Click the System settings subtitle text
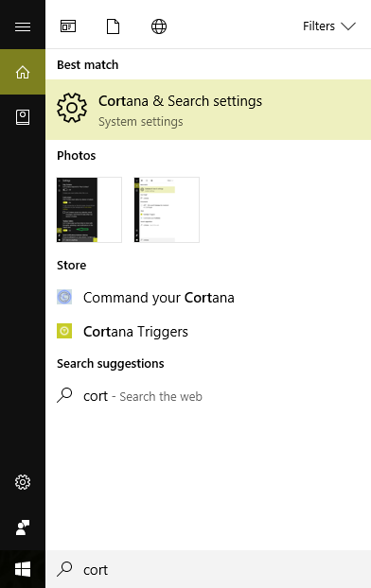Viewport: 371px width, 588px height. (141, 122)
